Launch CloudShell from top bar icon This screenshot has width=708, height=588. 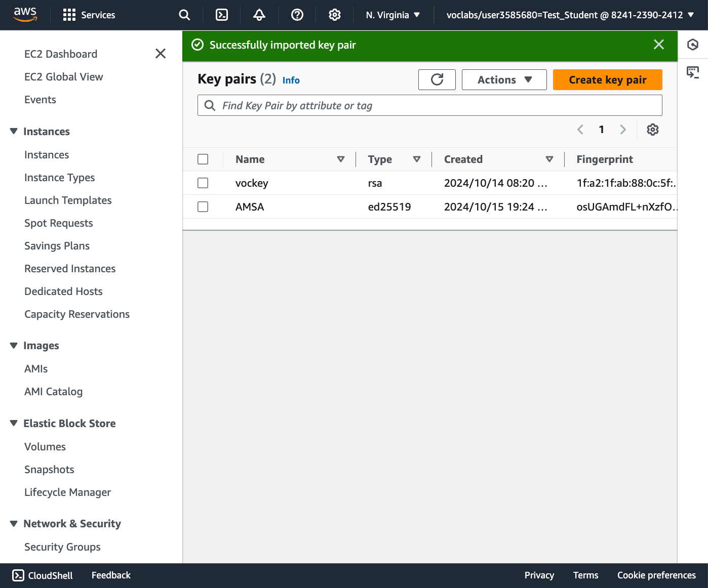click(222, 15)
